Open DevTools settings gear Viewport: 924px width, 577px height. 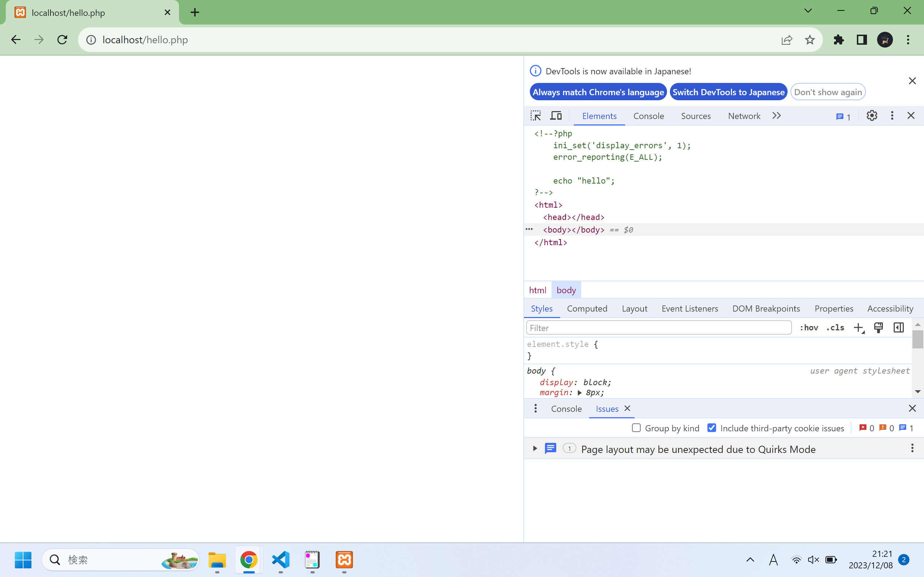872,116
